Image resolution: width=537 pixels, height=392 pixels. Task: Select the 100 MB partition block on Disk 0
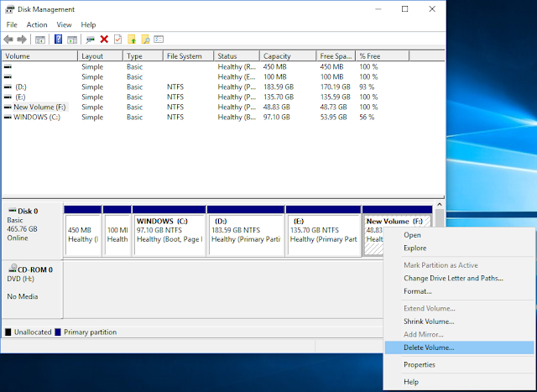tap(117, 231)
